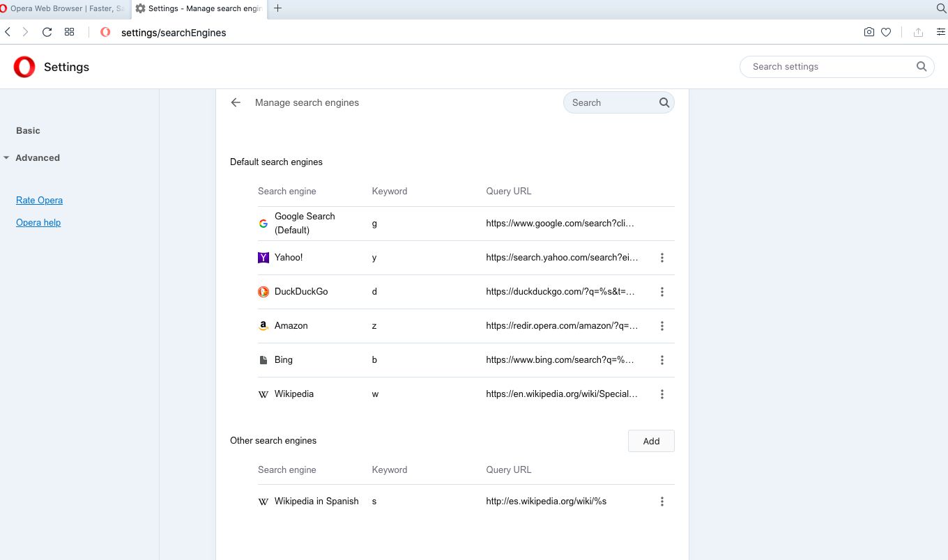Click magnifier in Search settings field

coord(922,67)
